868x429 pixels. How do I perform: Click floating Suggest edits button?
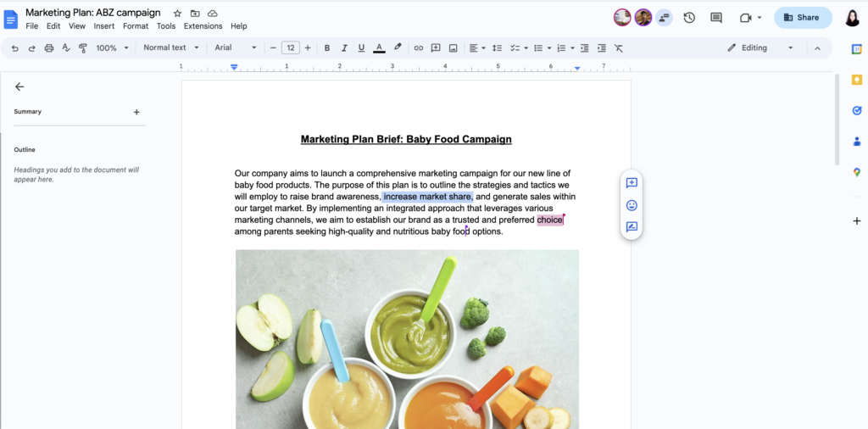[x=632, y=227]
